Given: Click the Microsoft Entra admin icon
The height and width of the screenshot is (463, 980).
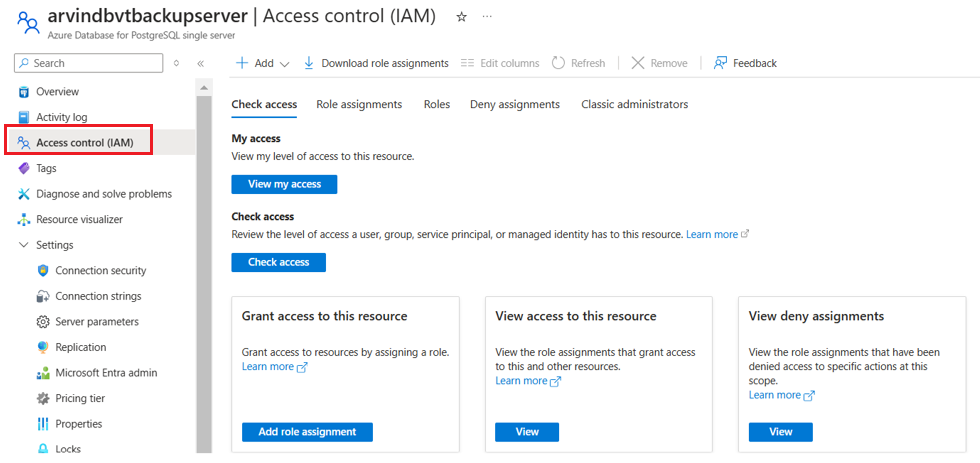Looking at the screenshot, I should click(x=43, y=373).
